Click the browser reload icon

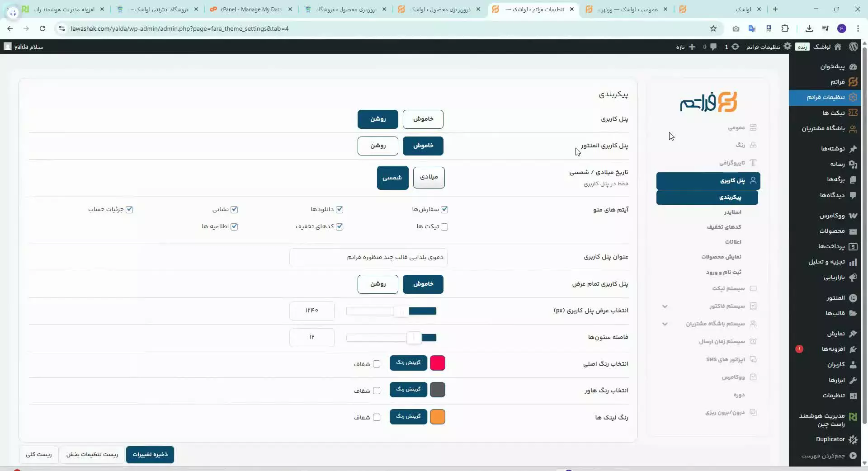42,28
